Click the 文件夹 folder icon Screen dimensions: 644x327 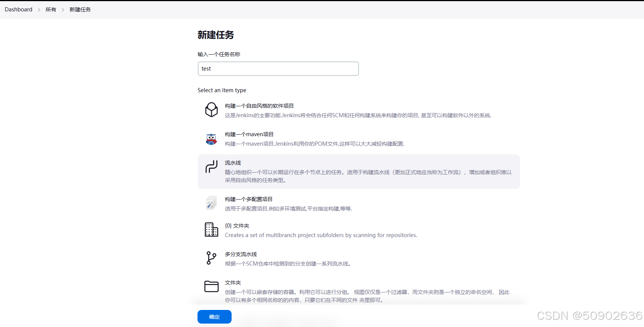click(x=212, y=286)
